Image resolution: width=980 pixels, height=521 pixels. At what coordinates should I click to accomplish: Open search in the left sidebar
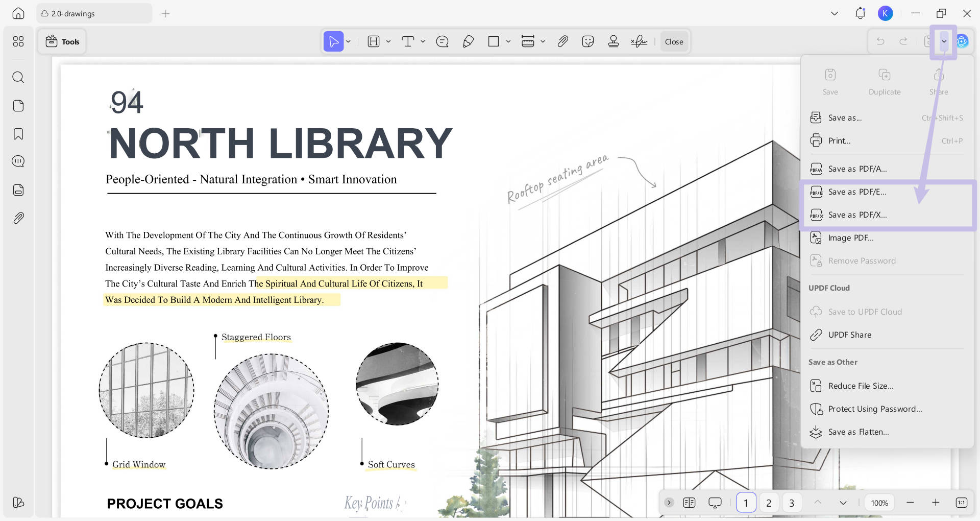[x=18, y=77]
